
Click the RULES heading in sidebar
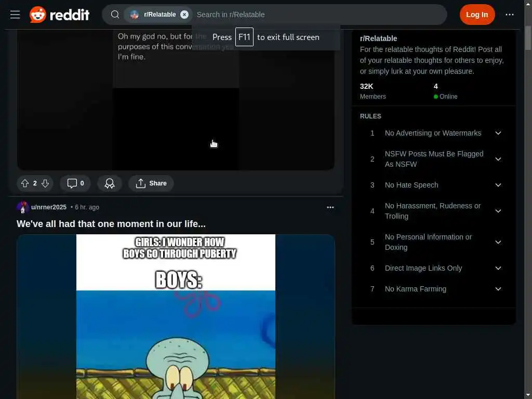click(370, 116)
